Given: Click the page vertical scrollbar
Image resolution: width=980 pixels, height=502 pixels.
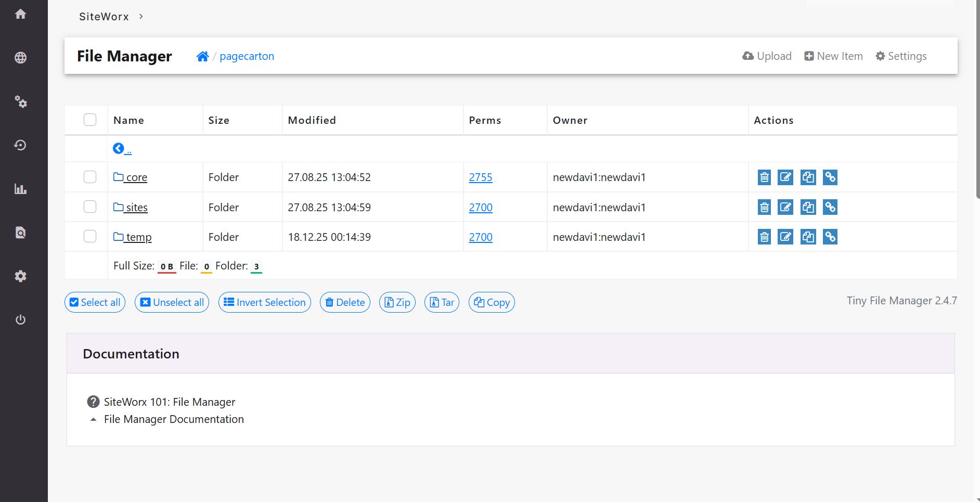Looking at the screenshot, I should [977, 104].
